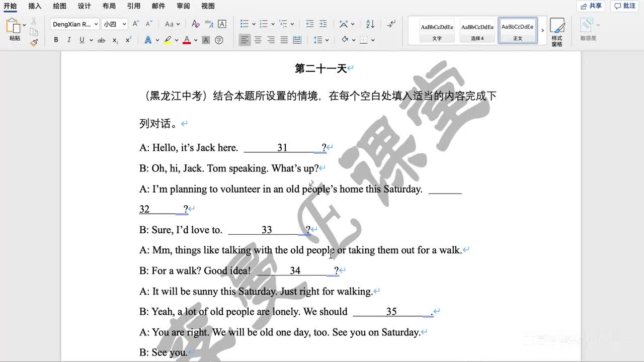This screenshot has width=644, height=362.
Task: Apply the 文字 style
Action: click(437, 31)
